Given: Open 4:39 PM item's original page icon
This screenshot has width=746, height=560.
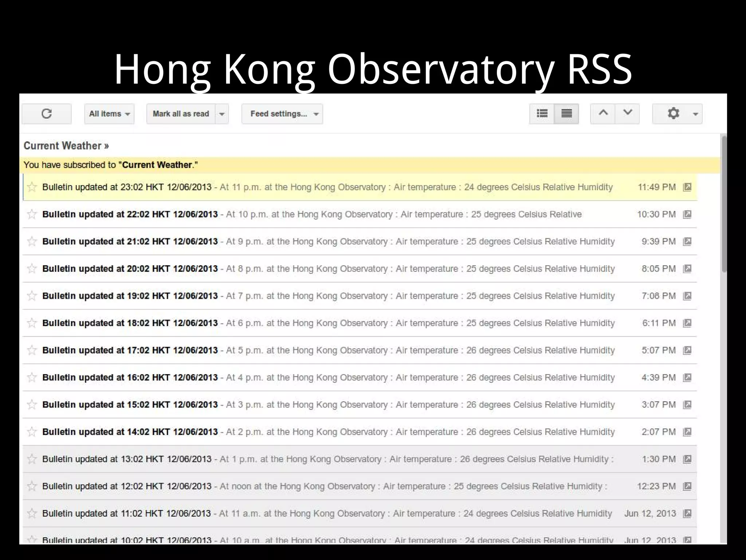Looking at the screenshot, I should tap(687, 377).
